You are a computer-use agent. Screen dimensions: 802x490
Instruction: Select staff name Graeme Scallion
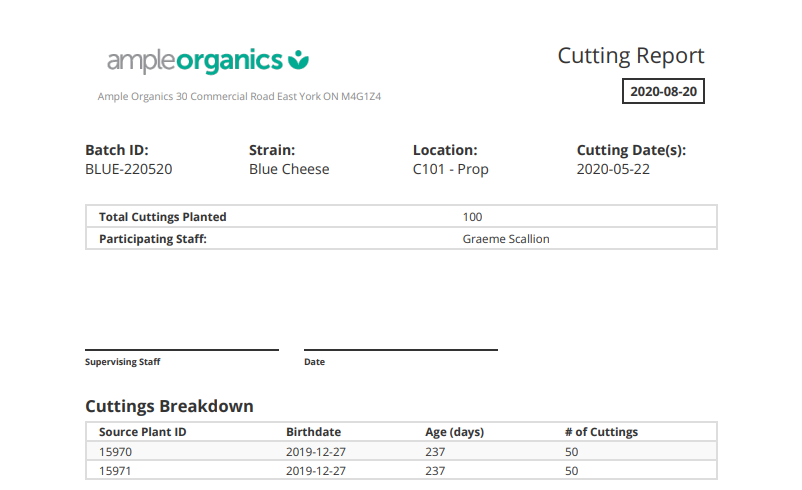pos(506,239)
